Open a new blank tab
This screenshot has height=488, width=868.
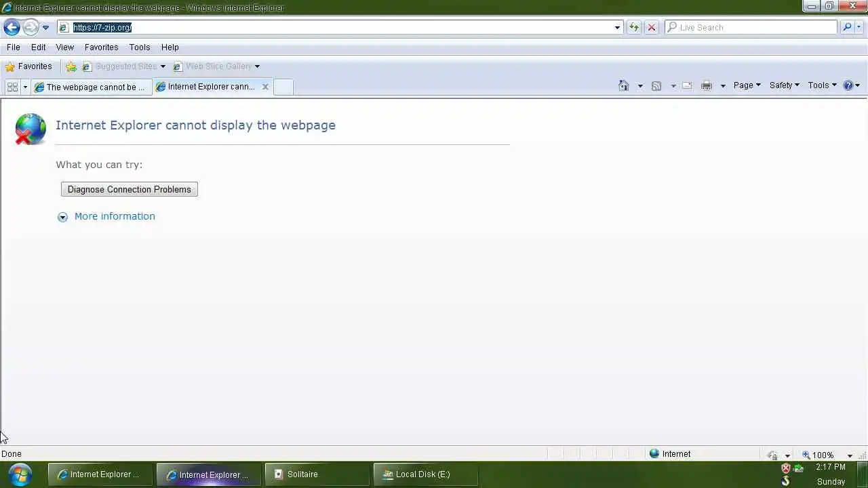click(x=283, y=87)
